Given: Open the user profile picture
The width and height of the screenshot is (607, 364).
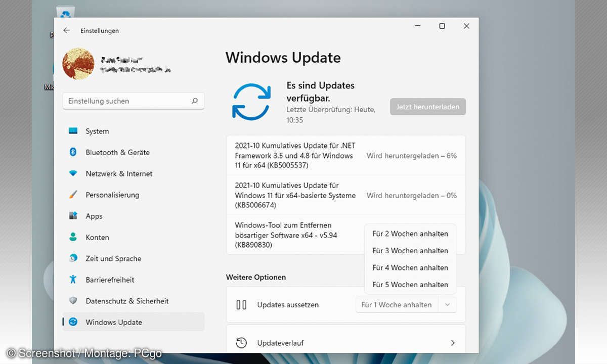Looking at the screenshot, I should [78, 64].
